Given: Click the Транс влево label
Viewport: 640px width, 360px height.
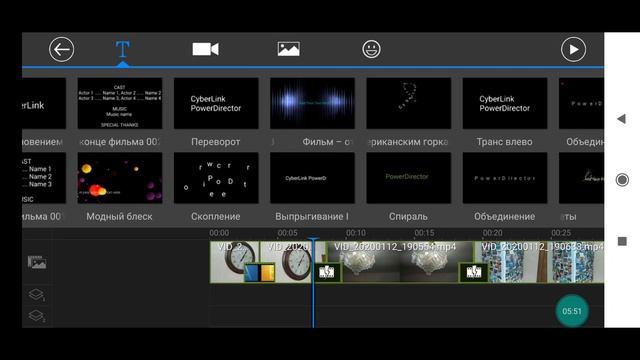Looking at the screenshot, I should pos(504,142).
